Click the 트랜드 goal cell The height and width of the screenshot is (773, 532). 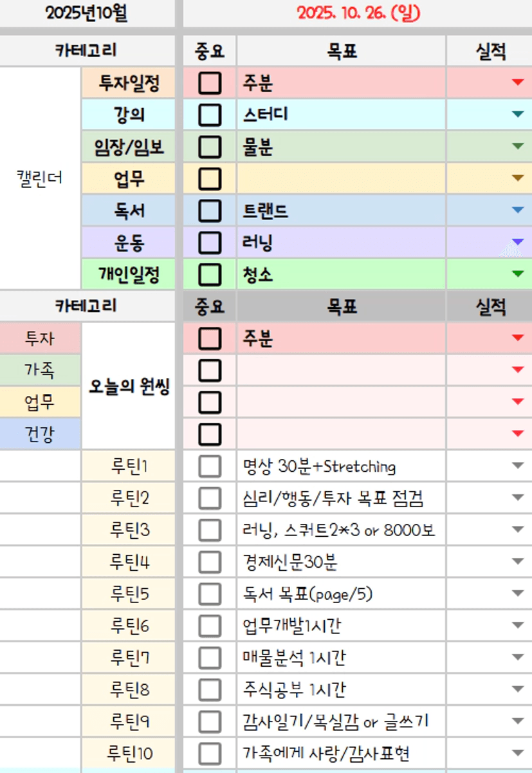click(x=341, y=211)
